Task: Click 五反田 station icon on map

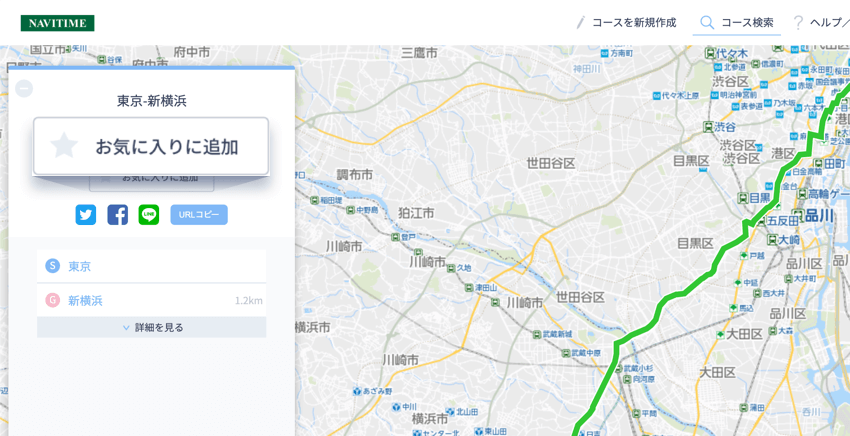Action: click(762, 221)
